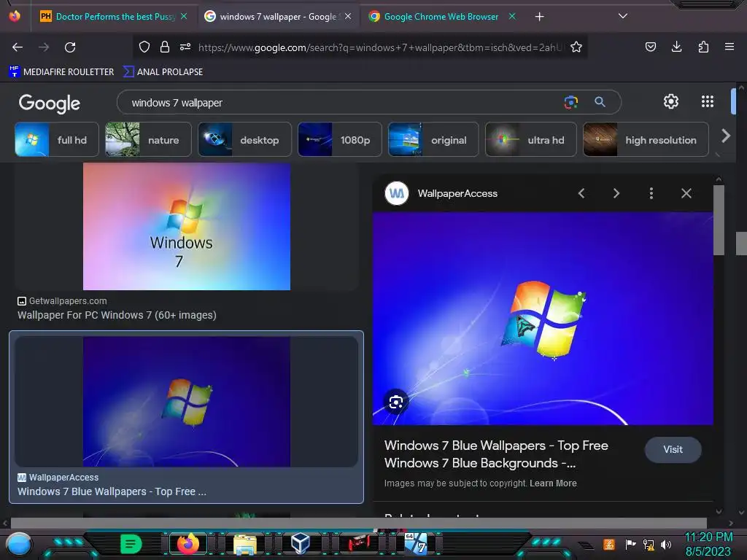Open the volume speaker tray icon

point(665,544)
